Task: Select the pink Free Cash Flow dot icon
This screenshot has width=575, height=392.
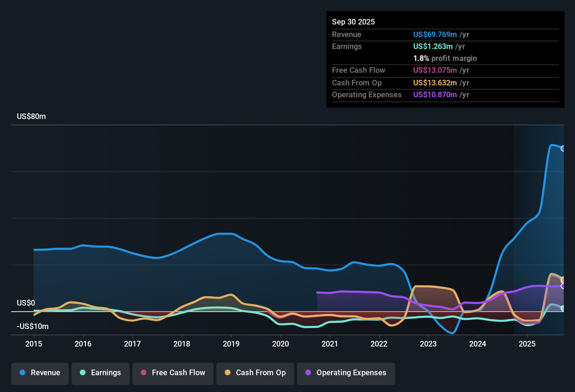Action: 143,373
